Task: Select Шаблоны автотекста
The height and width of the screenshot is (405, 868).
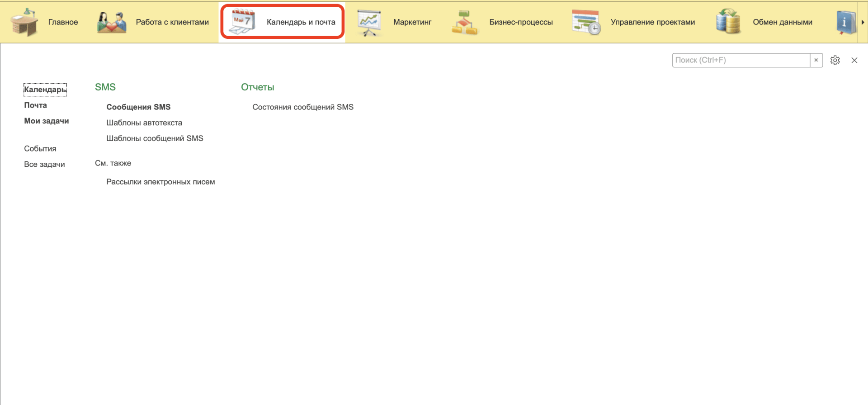Action: (144, 123)
